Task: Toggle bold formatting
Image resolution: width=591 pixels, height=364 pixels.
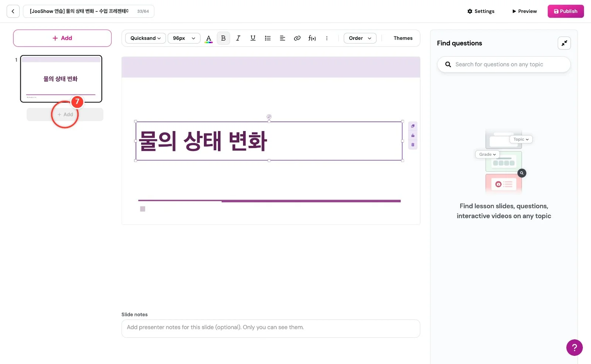Action: [x=223, y=38]
